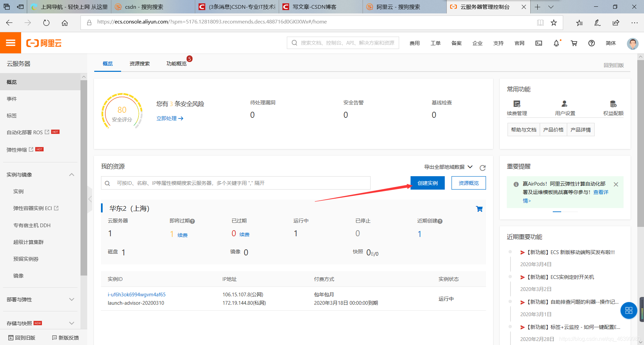The height and width of the screenshot is (345, 644).
Task: Refresh my resources list
Action: 483,168
